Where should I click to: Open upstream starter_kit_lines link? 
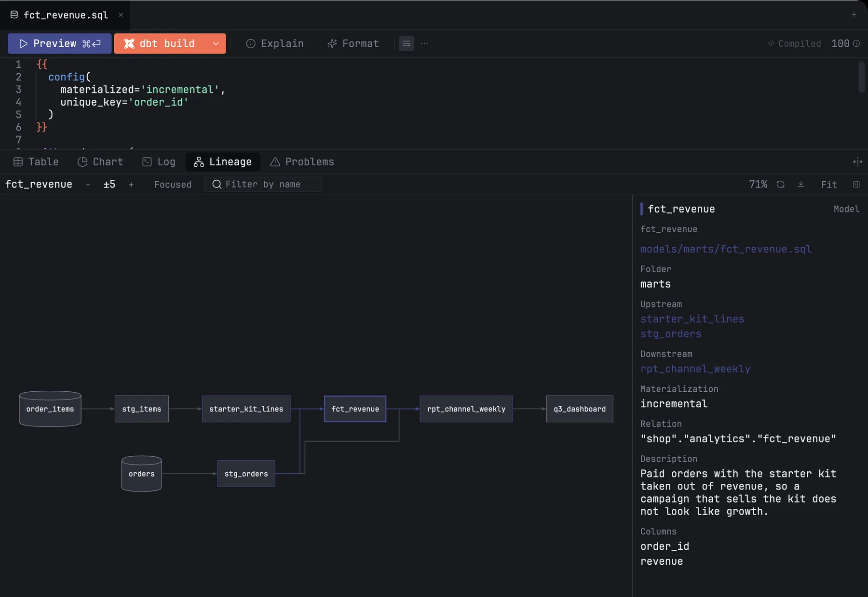coord(692,319)
